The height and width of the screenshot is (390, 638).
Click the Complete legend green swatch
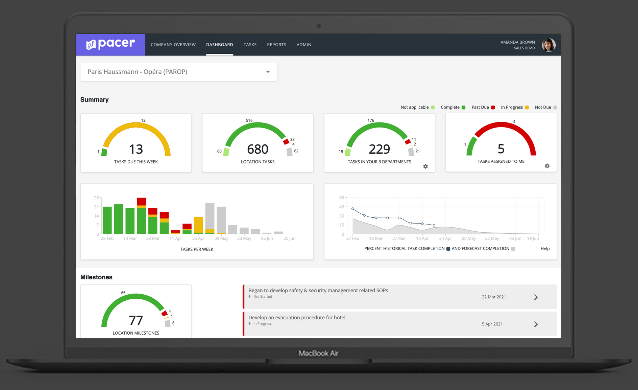click(463, 107)
